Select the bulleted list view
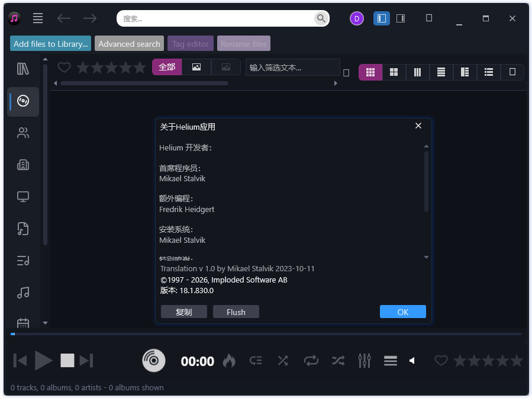Viewport: 532px width, 398px height. point(489,72)
